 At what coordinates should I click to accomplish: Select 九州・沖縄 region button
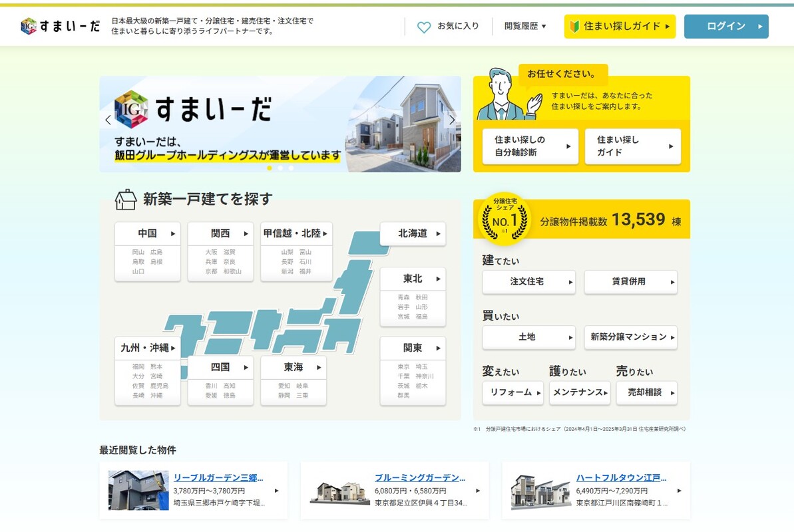(147, 348)
